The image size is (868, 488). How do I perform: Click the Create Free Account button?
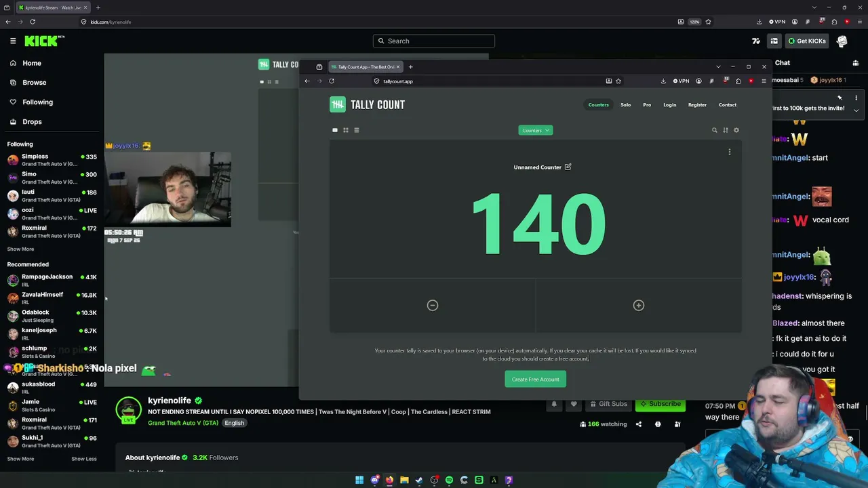click(536, 379)
